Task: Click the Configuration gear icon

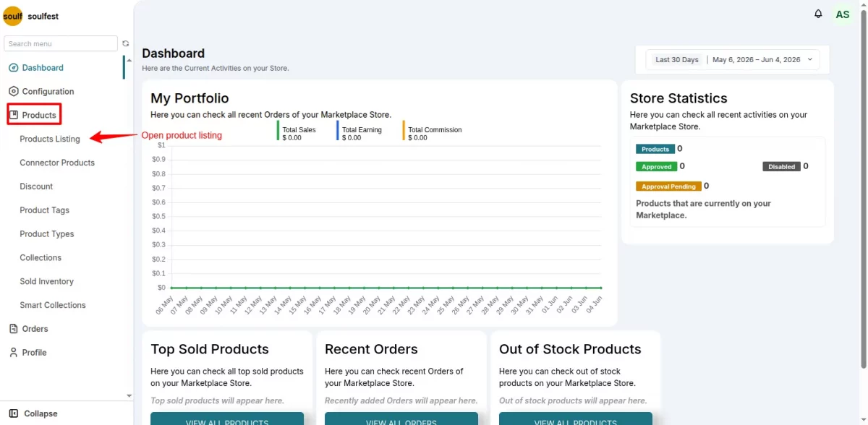Action: (13, 91)
